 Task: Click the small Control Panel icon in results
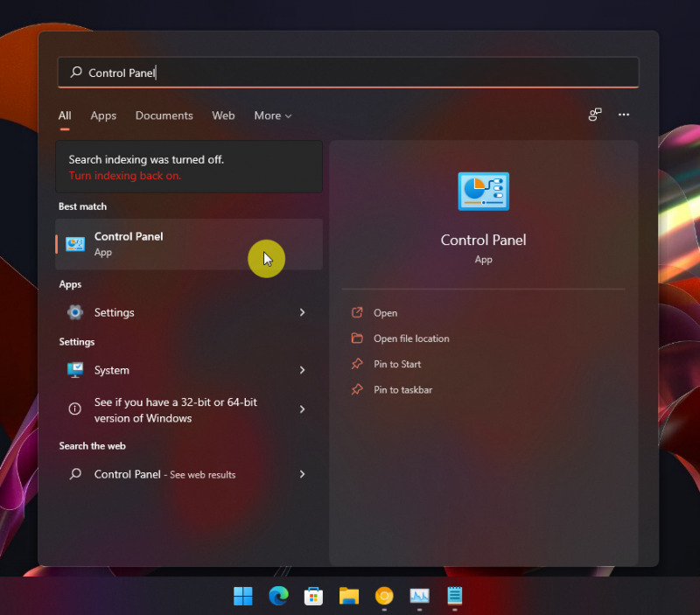tap(75, 244)
